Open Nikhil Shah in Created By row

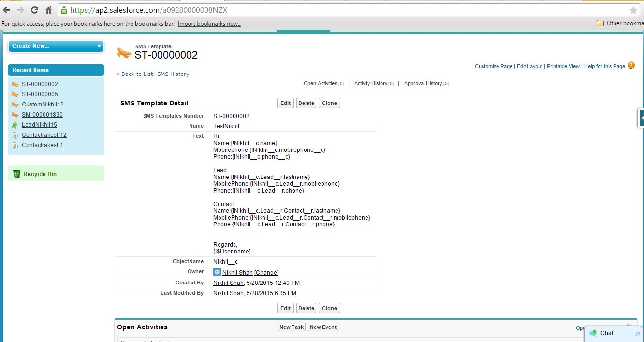pyautogui.click(x=228, y=283)
